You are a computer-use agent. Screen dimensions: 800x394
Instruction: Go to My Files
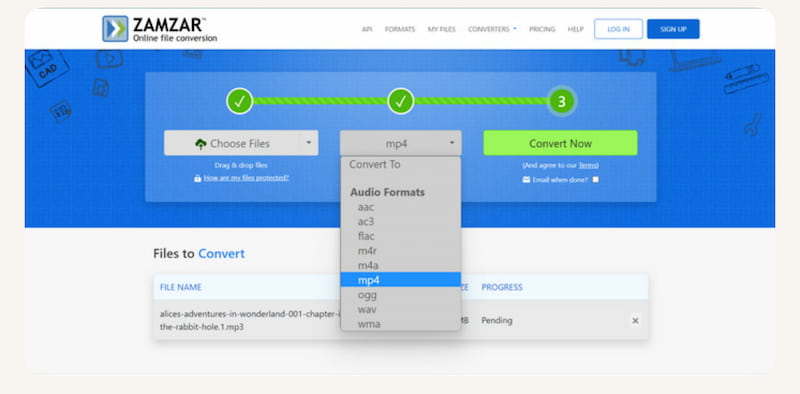[x=441, y=29]
